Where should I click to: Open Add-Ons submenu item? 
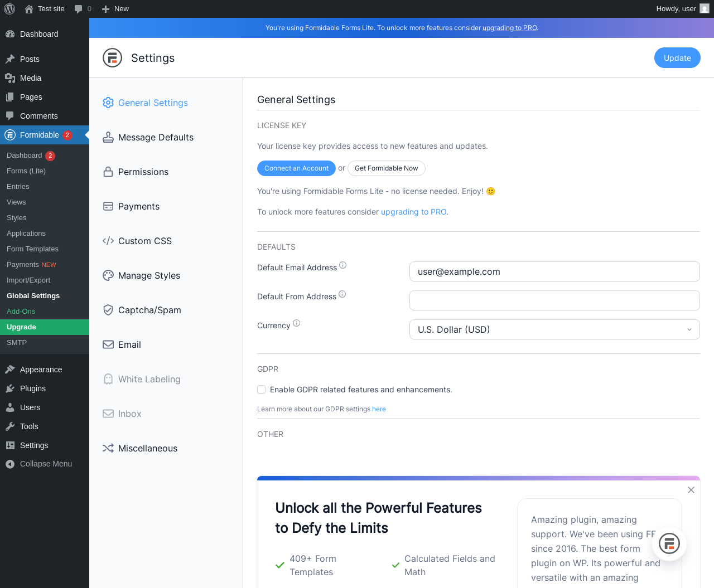[45, 312]
